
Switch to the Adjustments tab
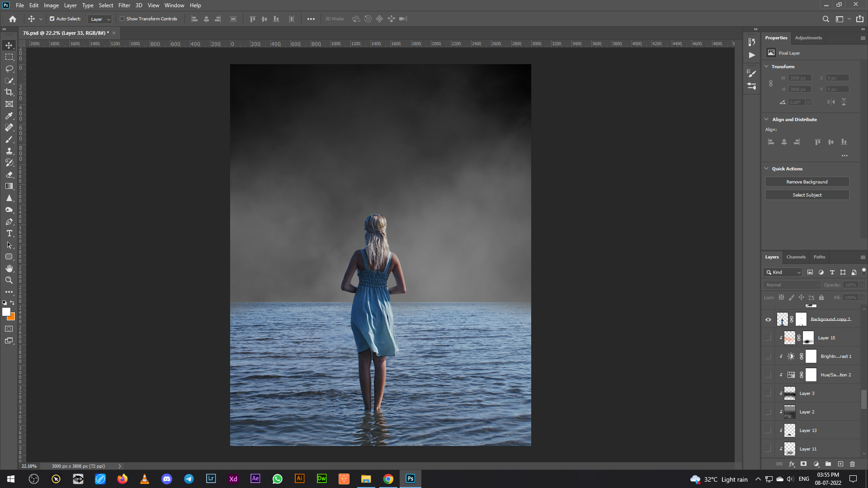coord(808,38)
